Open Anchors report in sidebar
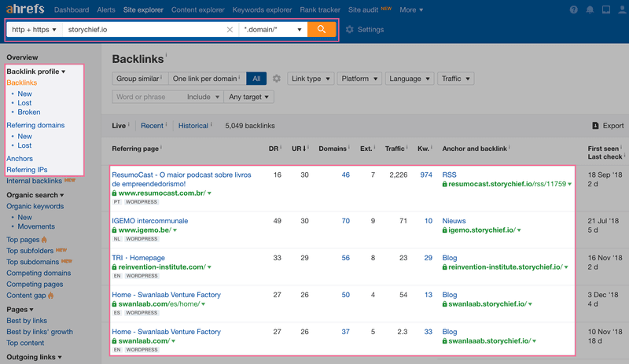The width and height of the screenshot is (629, 364). click(x=20, y=159)
